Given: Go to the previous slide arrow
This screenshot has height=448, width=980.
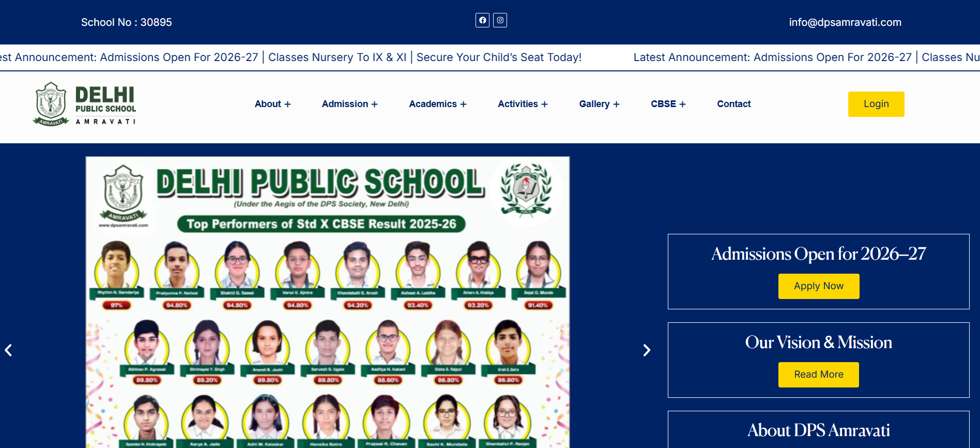Looking at the screenshot, I should (8, 350).
